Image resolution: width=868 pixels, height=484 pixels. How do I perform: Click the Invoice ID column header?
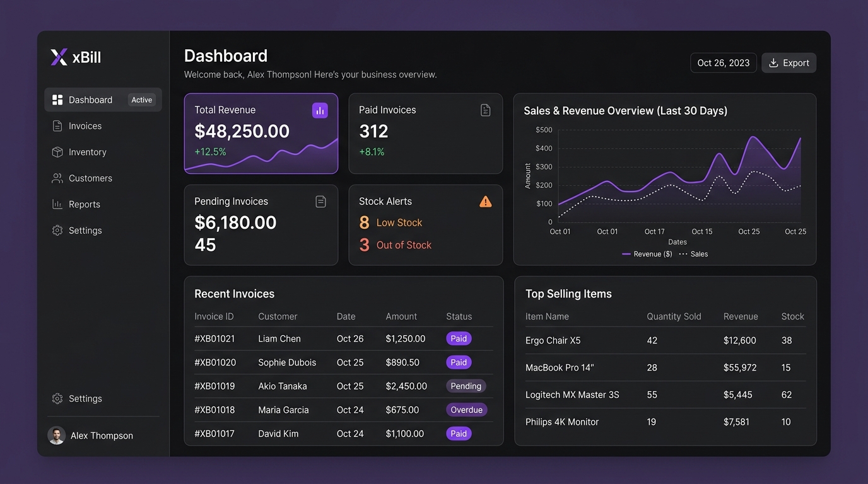click(x=214, y=316)
